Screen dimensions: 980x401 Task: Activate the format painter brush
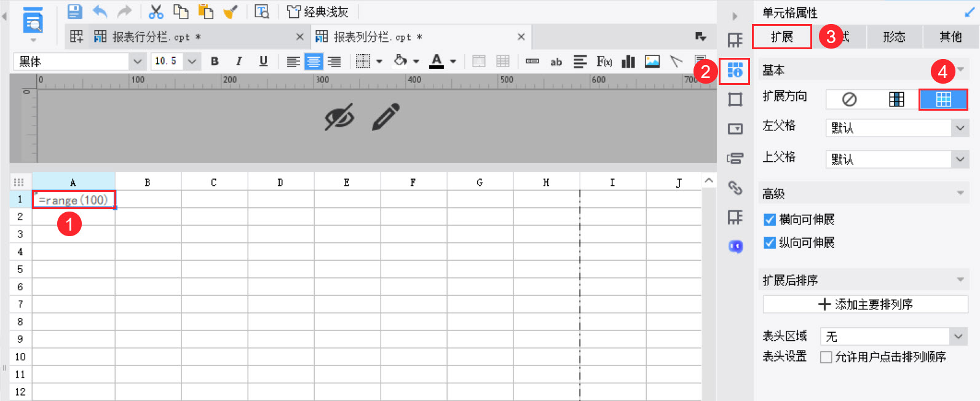(231, 11)
